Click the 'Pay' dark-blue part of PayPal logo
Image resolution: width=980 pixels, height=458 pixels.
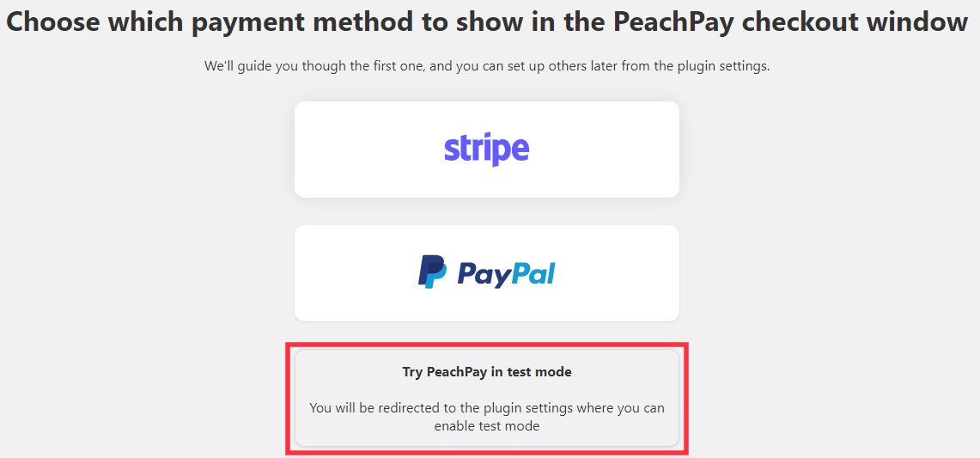484,274
